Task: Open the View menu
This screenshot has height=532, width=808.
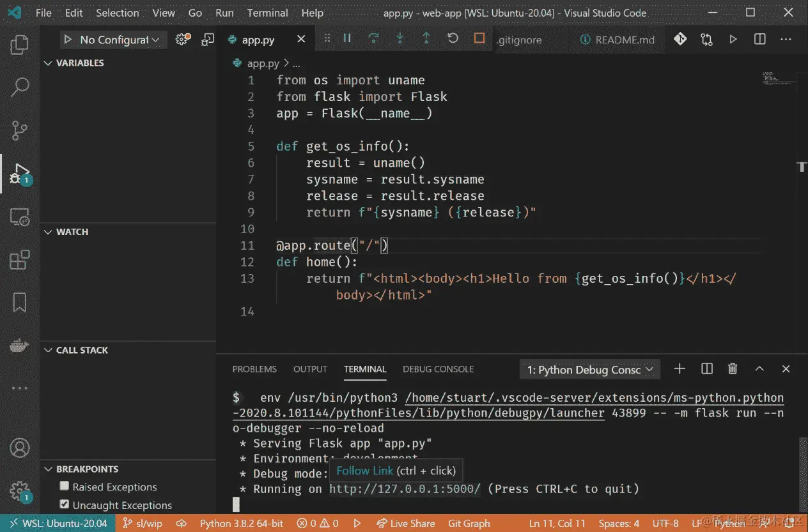Action: [164, 13]
